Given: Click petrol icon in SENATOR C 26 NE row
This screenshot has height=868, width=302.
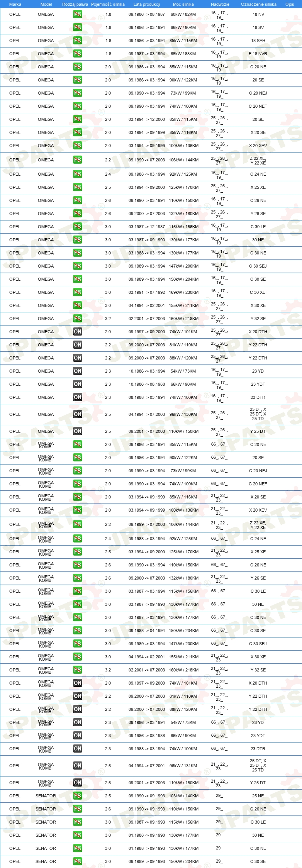Looking at the screenshot, I should (x=77, y=809).
